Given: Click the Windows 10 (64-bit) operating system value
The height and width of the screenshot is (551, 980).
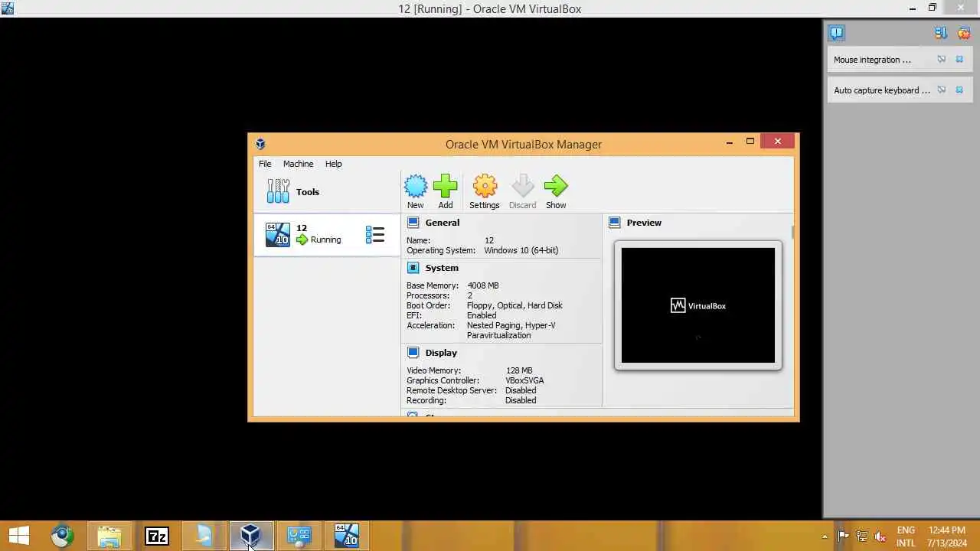Looking at the screenshot, I should pyautogui.click(x=521, y=250).
